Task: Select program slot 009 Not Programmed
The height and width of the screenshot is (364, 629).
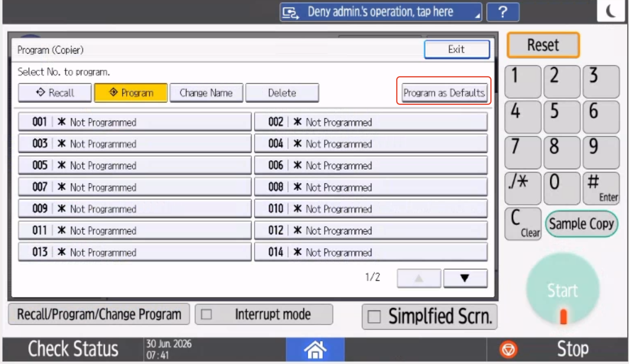Action: point(135,209)
